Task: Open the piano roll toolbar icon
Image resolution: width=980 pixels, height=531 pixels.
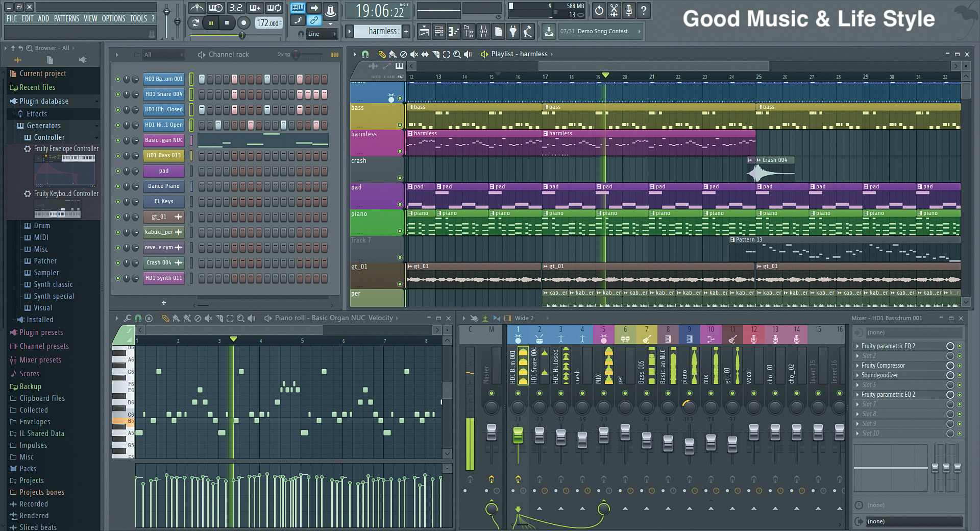Action: tap(454, 32)
